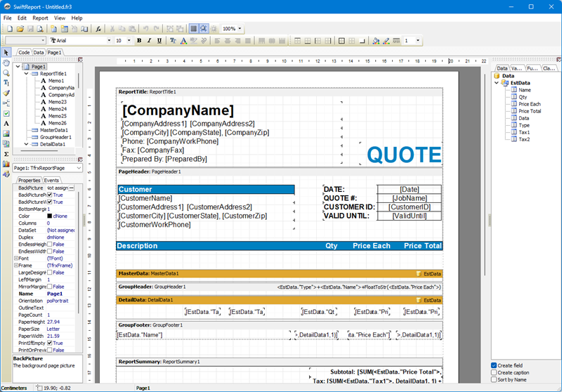
Task: Click the Bold formatting button
Action: pyautogui.click(x=139, y=41)
